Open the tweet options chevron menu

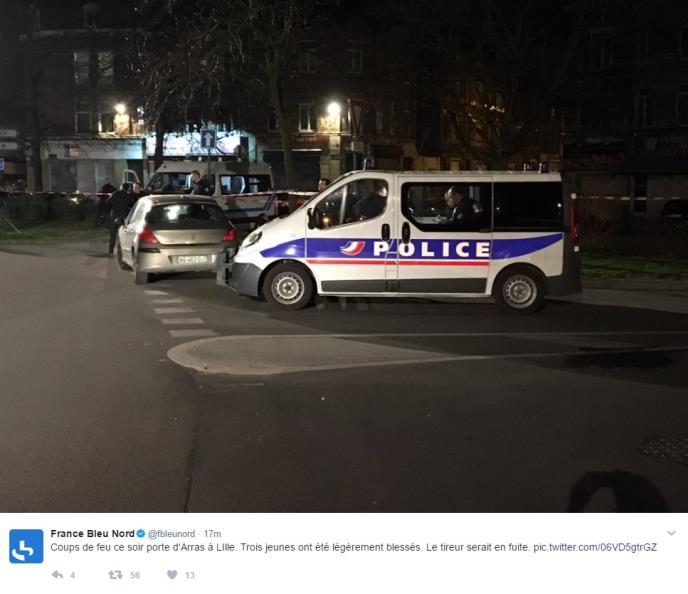point(671,533)
